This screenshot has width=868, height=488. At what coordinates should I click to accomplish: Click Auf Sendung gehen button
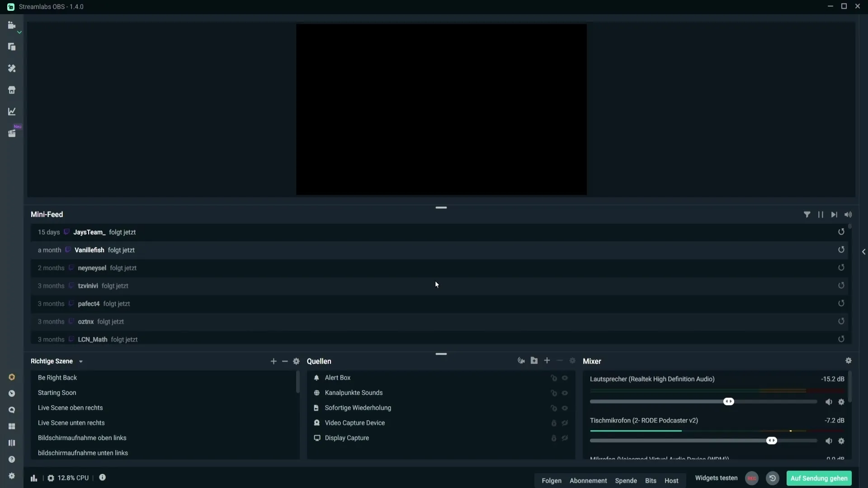(819, 478)
